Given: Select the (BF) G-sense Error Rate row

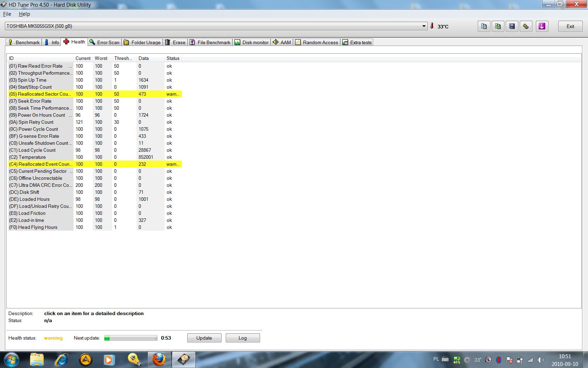Looking at the screenshot, I should 94,136.
